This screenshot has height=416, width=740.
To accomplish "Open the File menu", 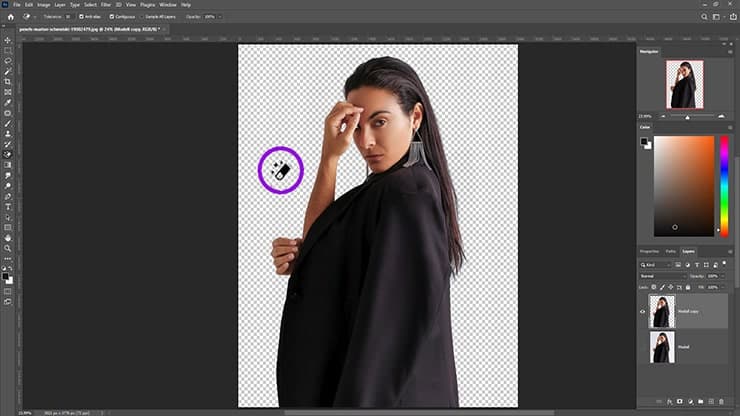I will point(17,5).
